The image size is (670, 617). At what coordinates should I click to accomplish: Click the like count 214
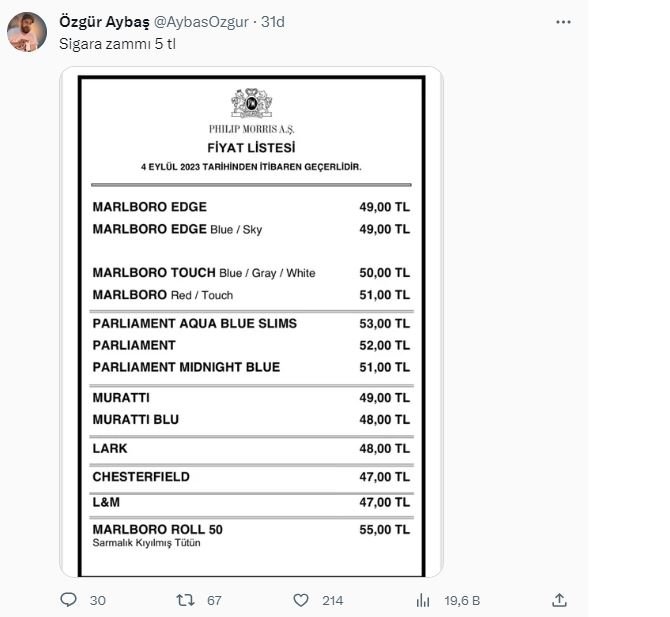click(333, 600)
